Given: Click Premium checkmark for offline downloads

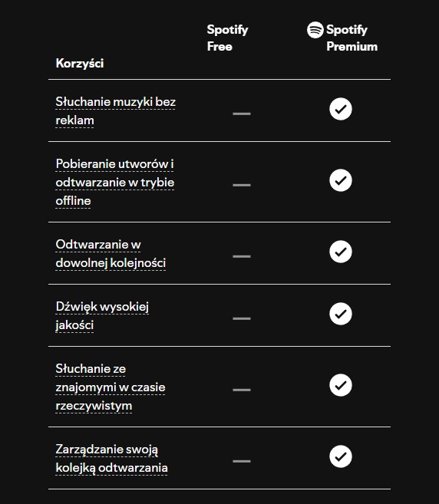Looking at the screenshot, I should (340, 180).
